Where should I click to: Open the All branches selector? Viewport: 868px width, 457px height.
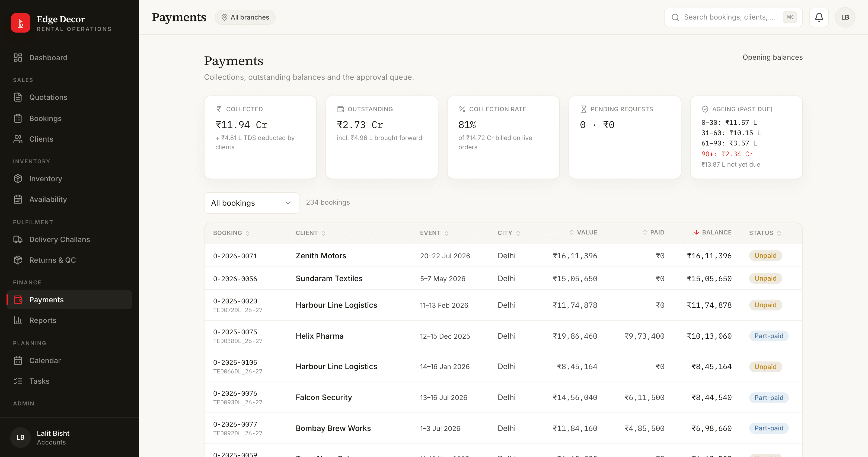click(x=245, y=17)
